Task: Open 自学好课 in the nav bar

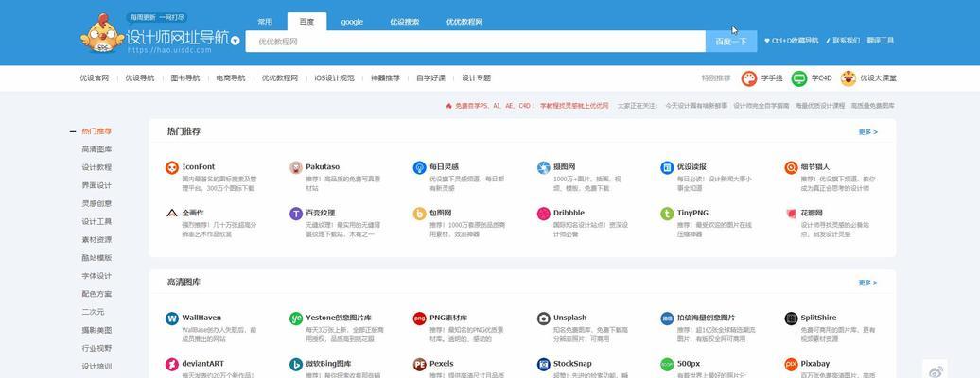Action: tap(431, 78)
